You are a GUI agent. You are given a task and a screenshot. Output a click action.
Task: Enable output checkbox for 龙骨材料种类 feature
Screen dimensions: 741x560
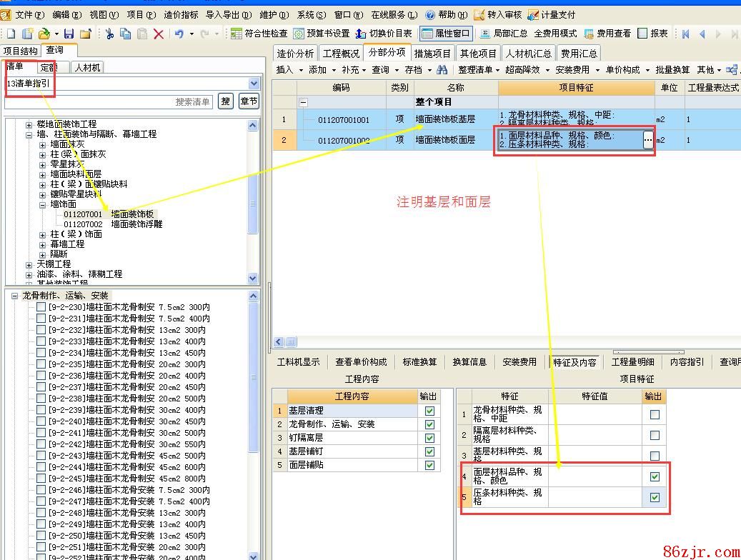pyautogui.click(x=655, y=414)
